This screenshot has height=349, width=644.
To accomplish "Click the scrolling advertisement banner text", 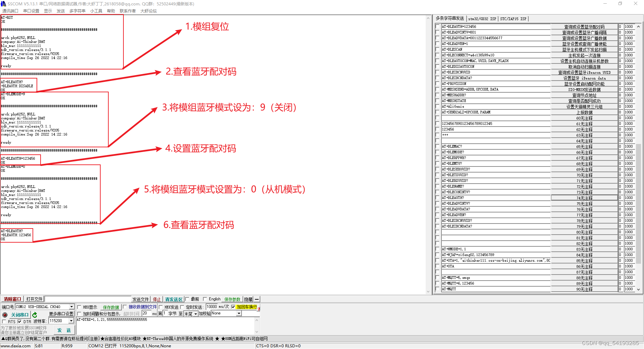I will [x=134, y=339].
